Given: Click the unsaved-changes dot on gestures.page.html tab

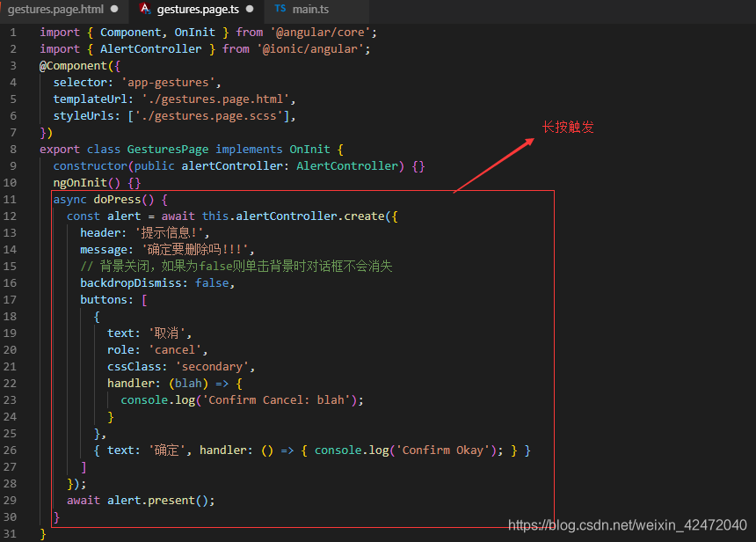Looking at the screenshot, I should pos(113,11).
